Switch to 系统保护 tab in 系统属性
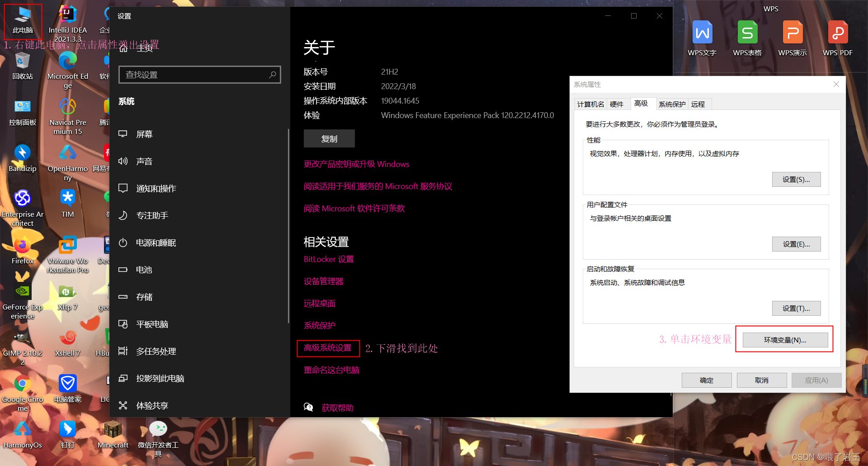 click(x=672, y=104)
